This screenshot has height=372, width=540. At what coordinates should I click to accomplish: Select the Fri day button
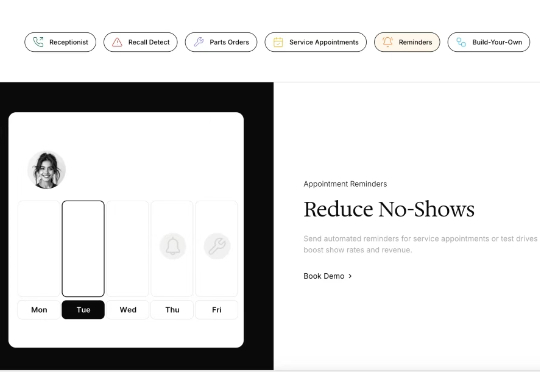pos(217,310)
